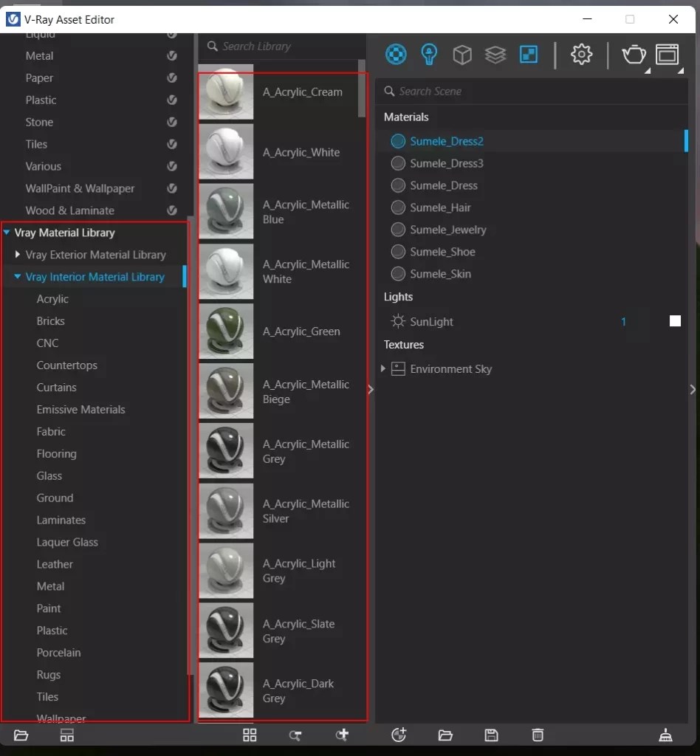The height and width of the screenshot is (756, 700).
Task: Delete asset using the trash icon
Action: pos(537,735)
